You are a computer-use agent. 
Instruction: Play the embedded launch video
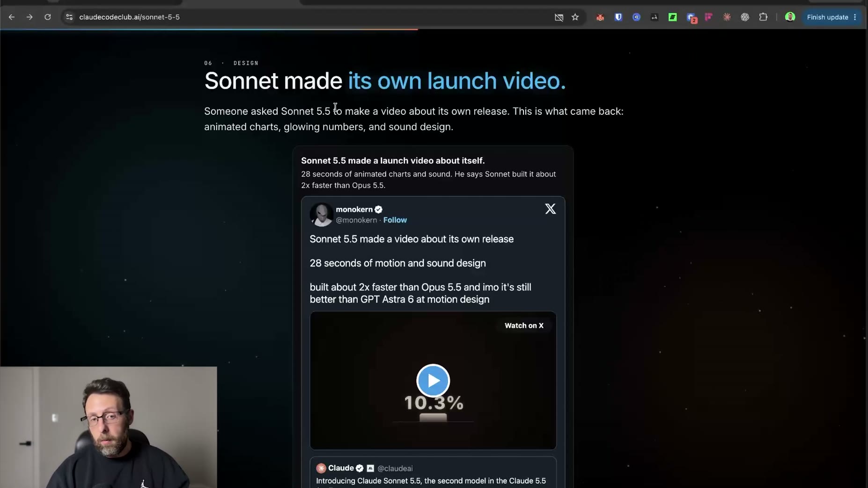click(x=433, y=380)
